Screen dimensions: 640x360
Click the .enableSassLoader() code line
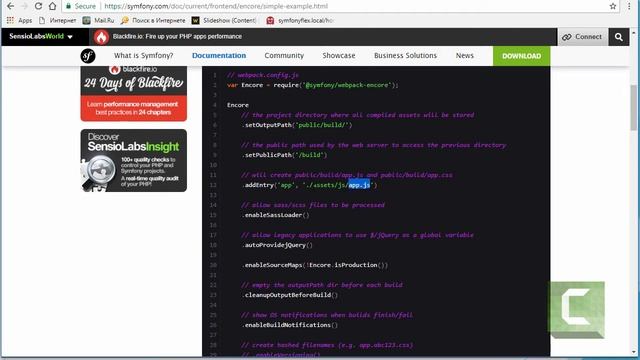[x=276, y=215]
